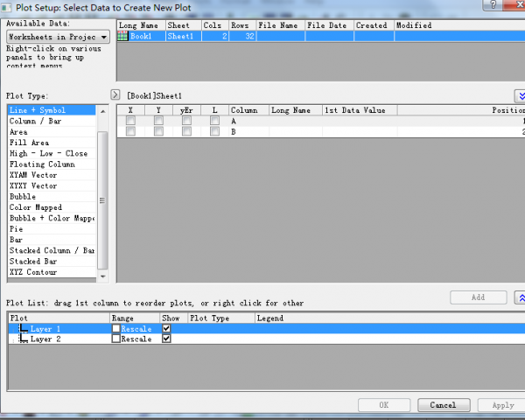Click the Long Name column header
The width and height of the screenshot is (525, 420).
(138, 25)
